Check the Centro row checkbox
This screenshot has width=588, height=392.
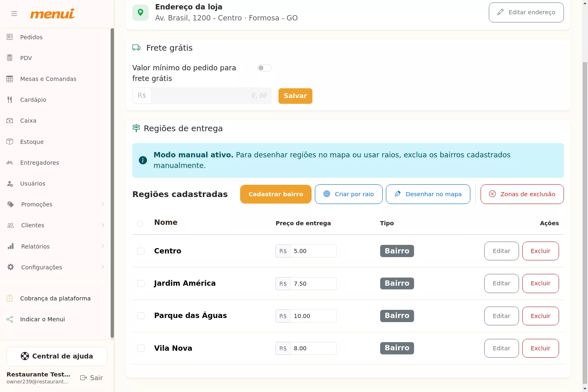coord(141,251)
